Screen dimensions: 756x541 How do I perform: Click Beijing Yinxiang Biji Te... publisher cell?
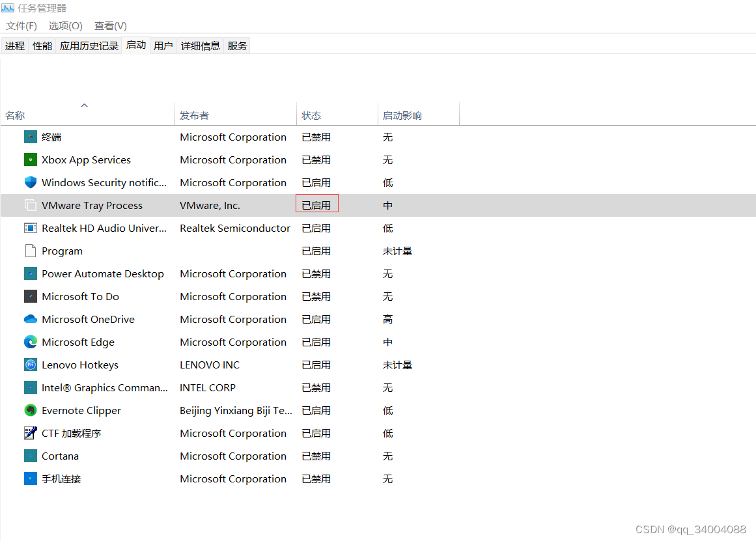click(x=236, y=410)
